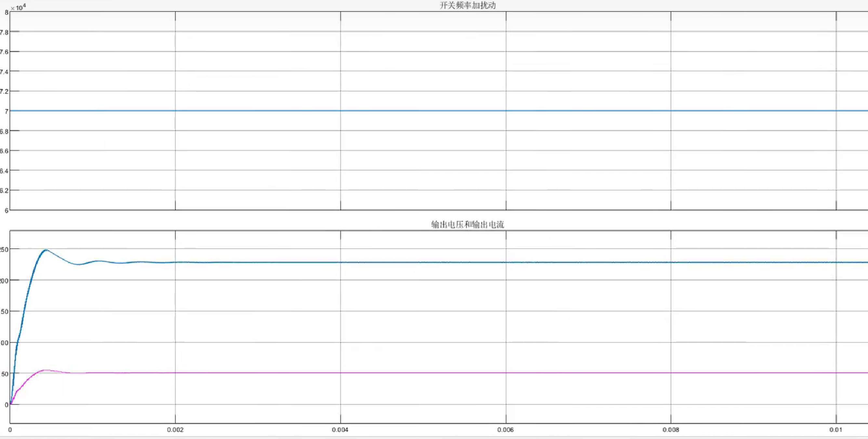The image size is (868, 439).
Task: Click the bottom plot title 输出电压和输出电流
Action: 467,225
